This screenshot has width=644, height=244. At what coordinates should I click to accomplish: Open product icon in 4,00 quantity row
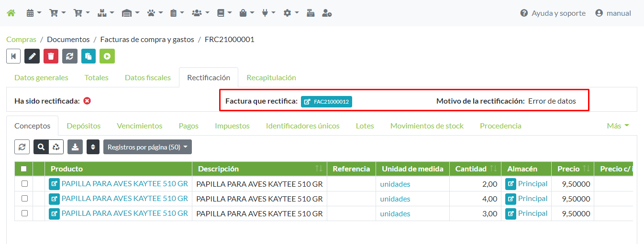click(55, 199)
